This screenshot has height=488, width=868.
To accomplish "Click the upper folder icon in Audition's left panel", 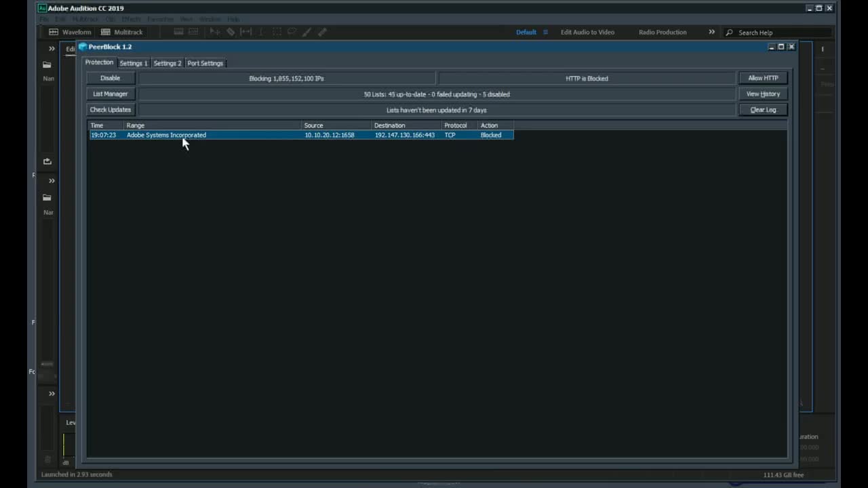I will pos(47,65).
